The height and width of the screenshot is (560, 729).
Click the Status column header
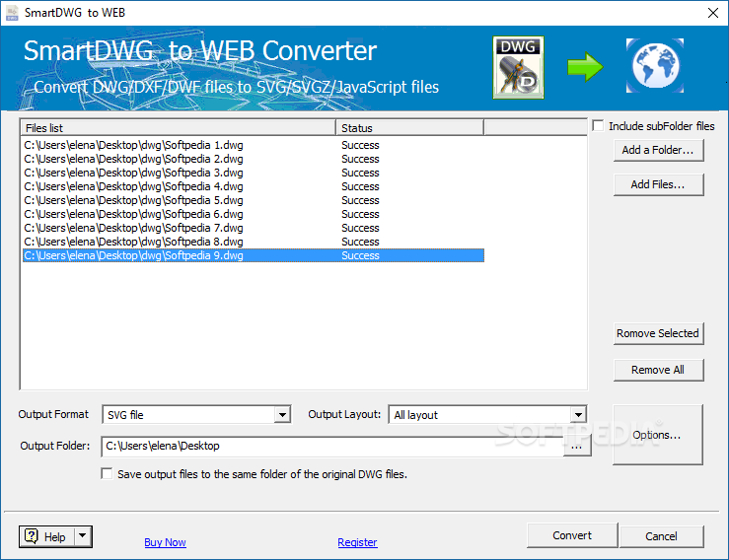(409, 128)
